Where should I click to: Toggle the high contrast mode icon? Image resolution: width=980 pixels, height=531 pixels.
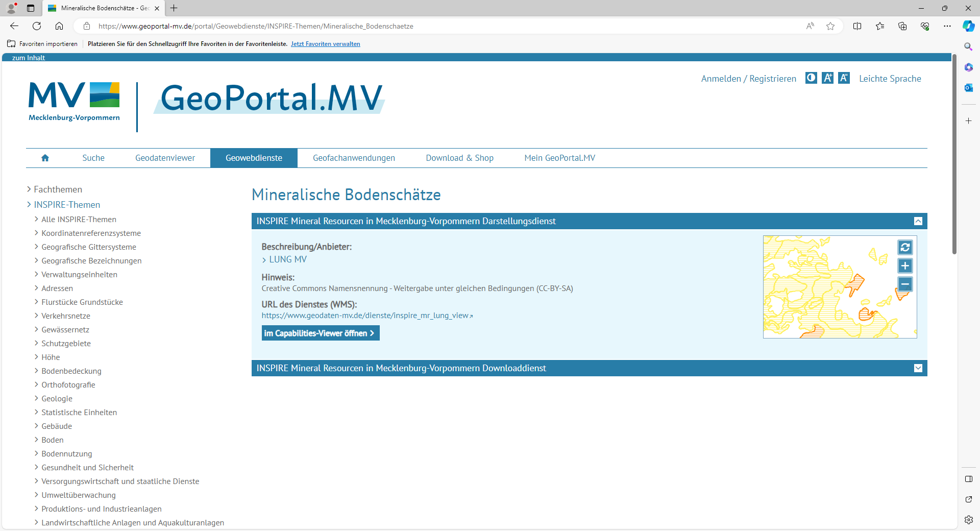pos(811,78)
